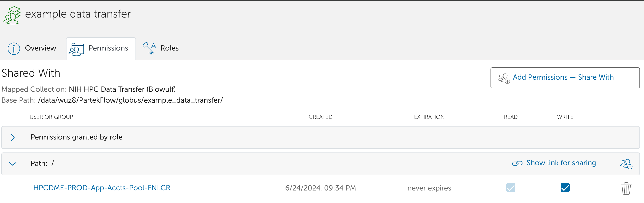Viewport: 644px width, 203px height.
Task: Expand Permissions granted by role chevron
Action: pos(13,137)
